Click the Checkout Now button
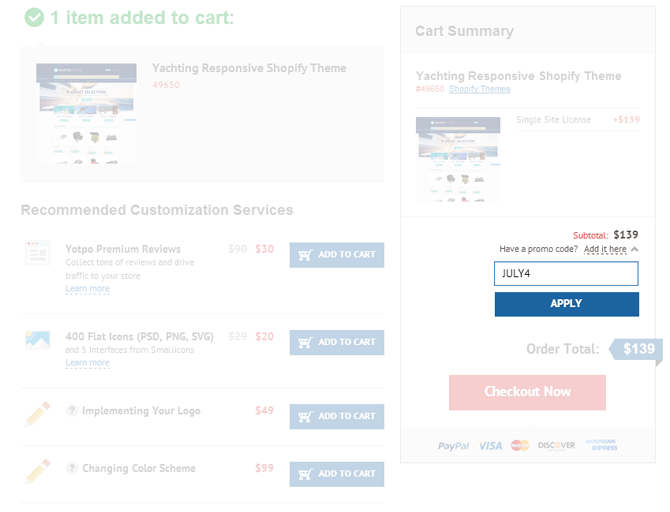 (x=527, y=392)
